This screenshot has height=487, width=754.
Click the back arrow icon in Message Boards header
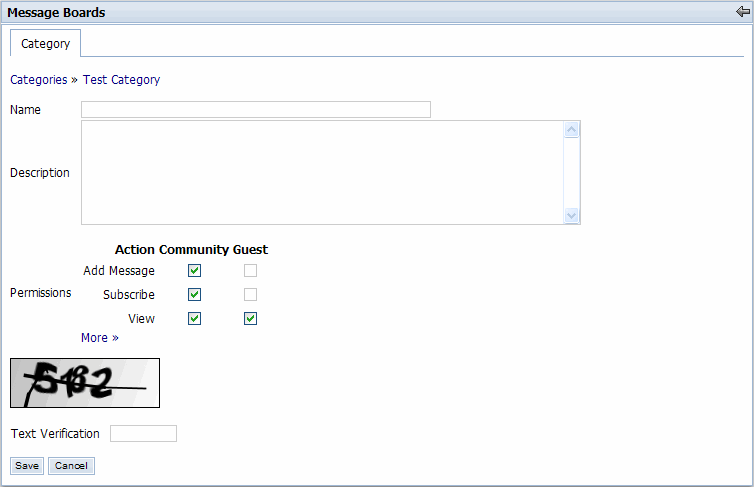click(x=741, y=12)
